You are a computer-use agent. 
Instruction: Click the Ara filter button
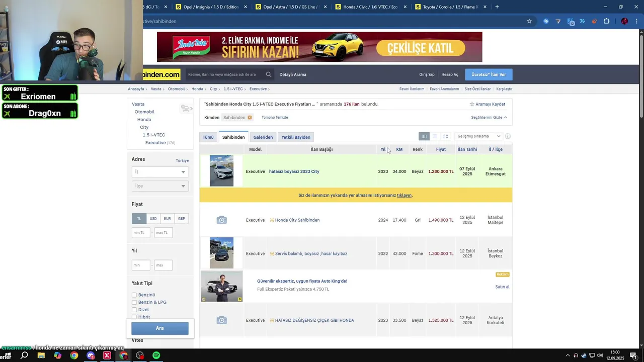point(160,328)
